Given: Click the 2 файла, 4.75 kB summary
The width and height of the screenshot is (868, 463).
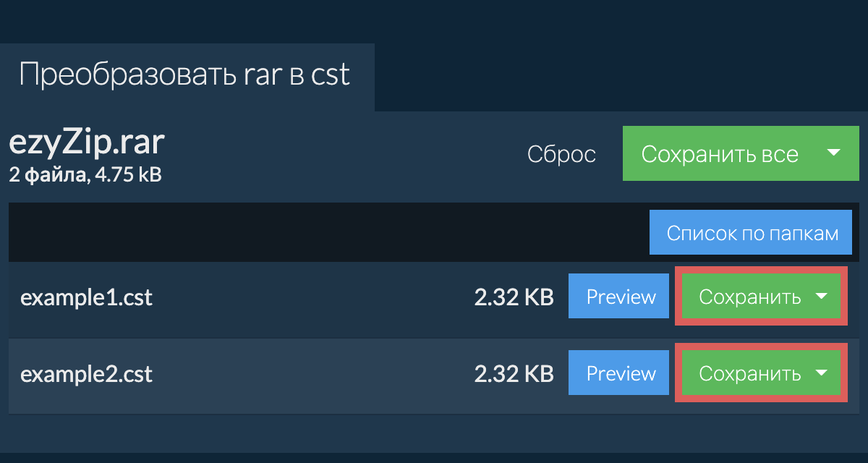Looking at the screenshot, I should click(x=85, y=174).
